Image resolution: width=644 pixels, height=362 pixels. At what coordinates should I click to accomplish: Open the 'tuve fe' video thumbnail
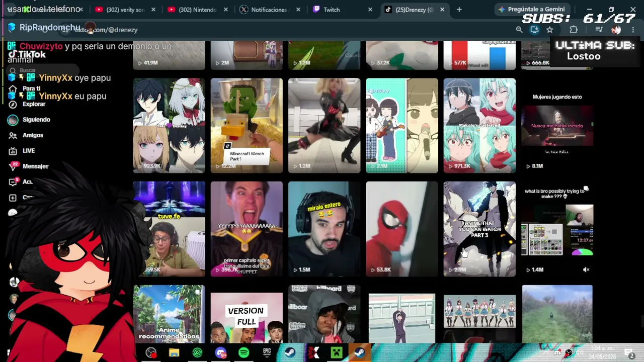coord(169,229)
